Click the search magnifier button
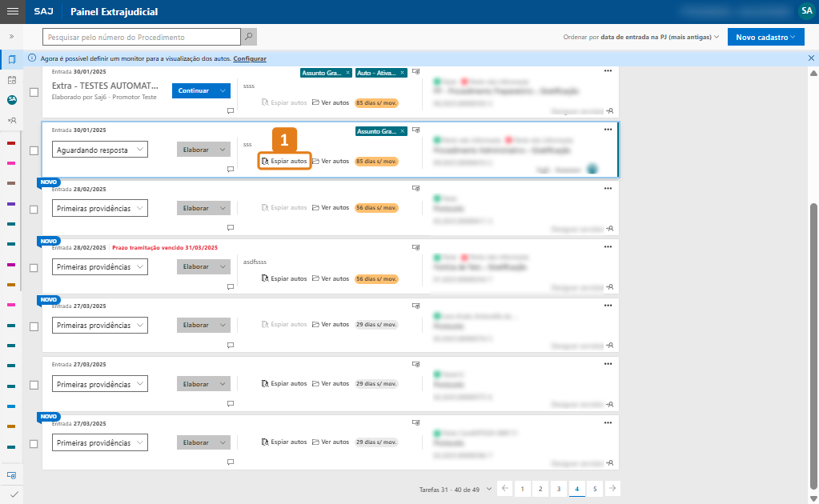 tap(250, 37)
